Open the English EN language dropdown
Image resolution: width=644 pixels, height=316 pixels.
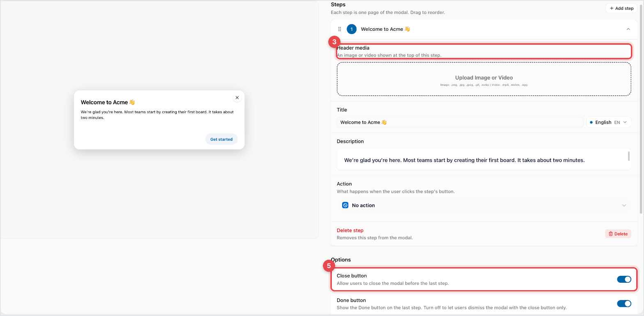coord(608,122)
